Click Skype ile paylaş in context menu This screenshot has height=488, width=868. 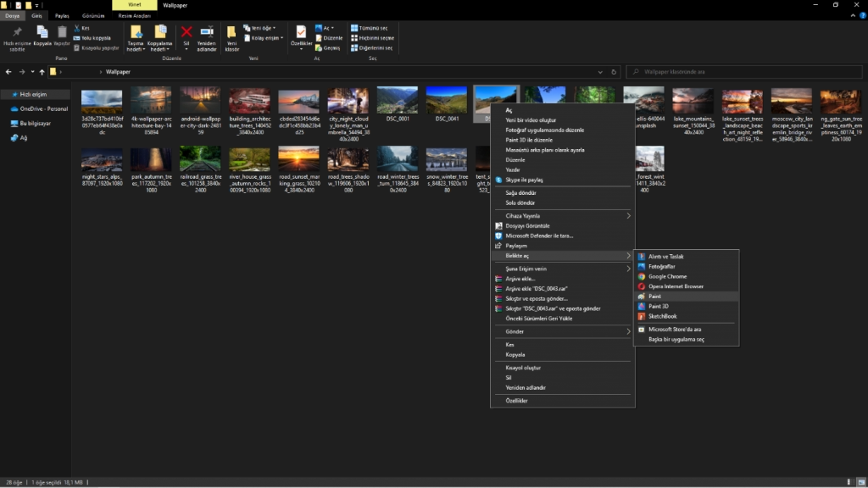(524, 180)
